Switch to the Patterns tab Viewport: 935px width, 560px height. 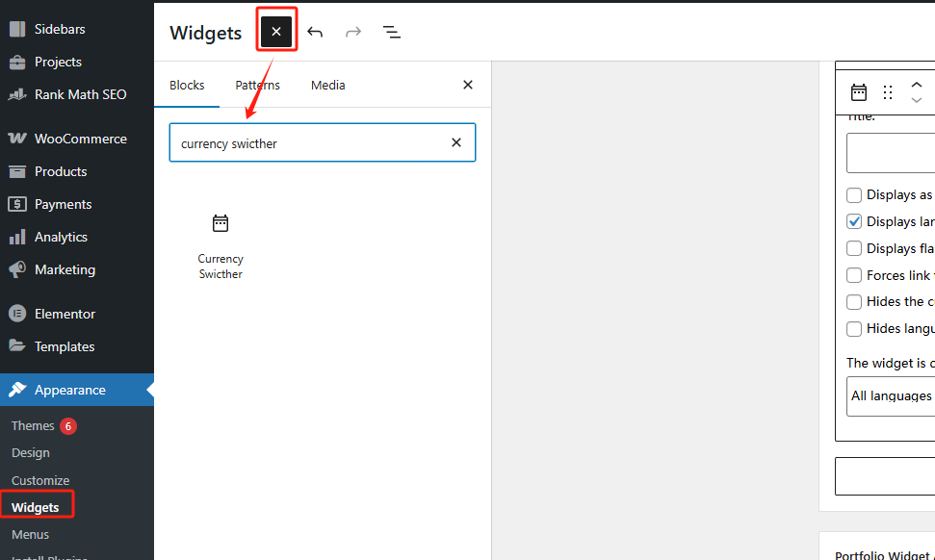257,85
